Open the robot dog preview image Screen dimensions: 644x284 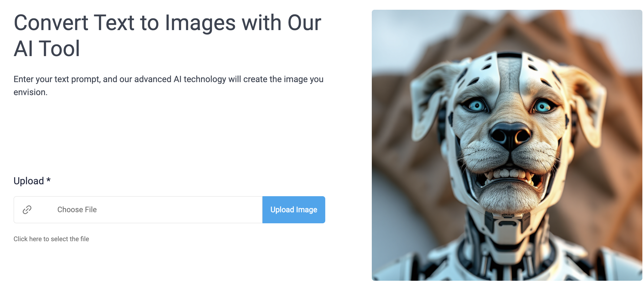pos(507,145)
